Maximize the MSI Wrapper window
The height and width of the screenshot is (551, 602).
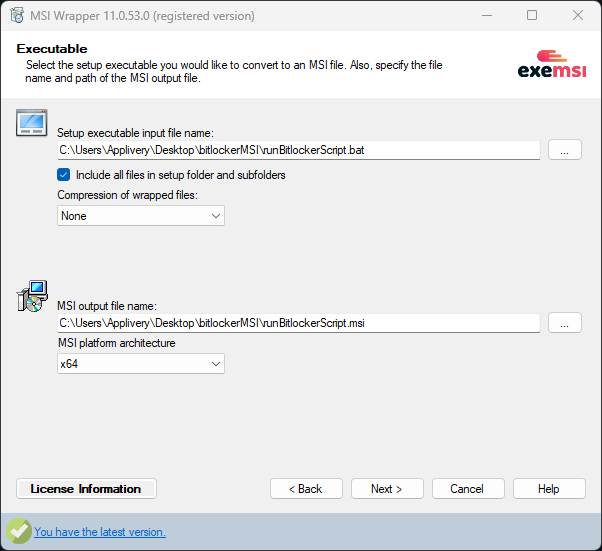pos(532,16)
